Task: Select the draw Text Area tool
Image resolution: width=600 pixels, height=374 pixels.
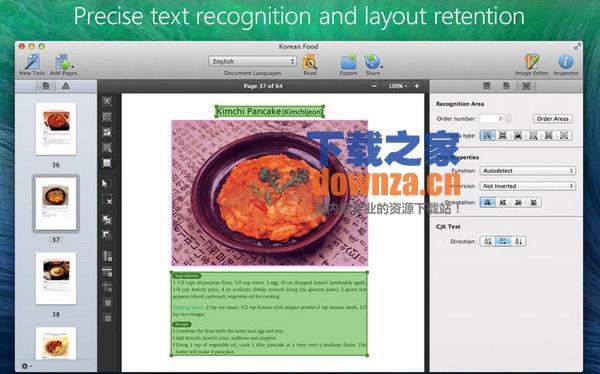Action: click(107, 101)
